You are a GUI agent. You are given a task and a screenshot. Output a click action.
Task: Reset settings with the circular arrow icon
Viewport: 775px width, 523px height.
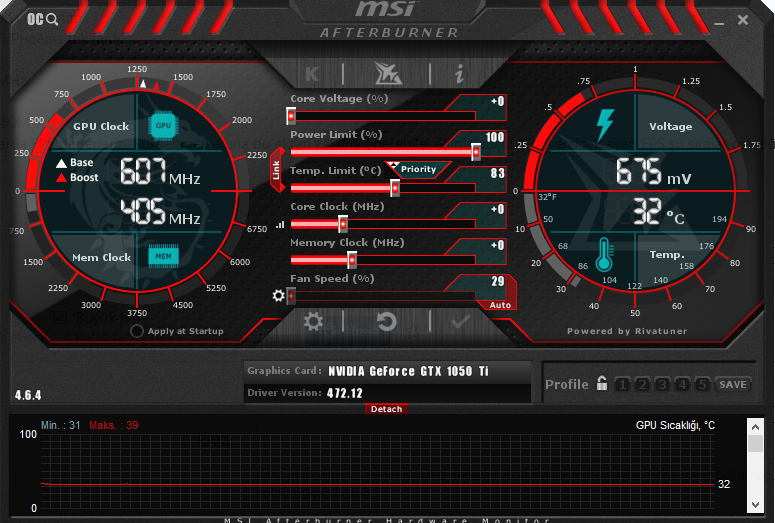tap(387, 322)
